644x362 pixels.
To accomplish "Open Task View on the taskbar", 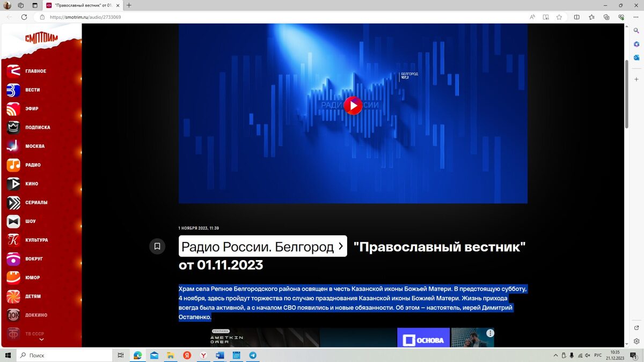I will click(x=121, y=356).
